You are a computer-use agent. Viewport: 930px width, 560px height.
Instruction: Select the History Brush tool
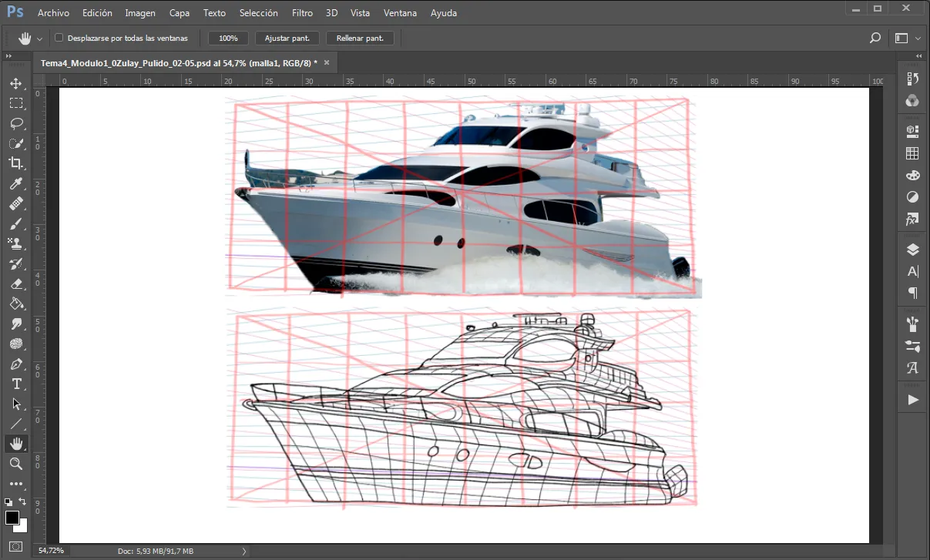coord(16,263)
